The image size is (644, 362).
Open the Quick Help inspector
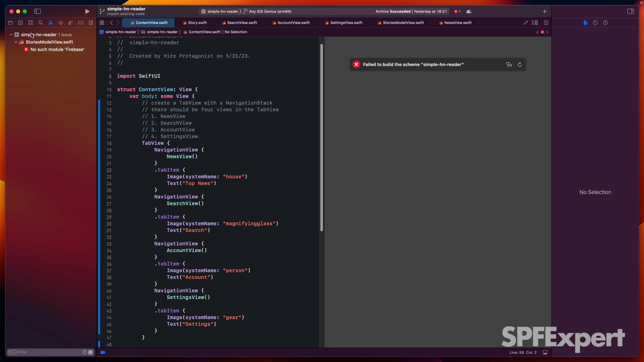pos(605,23)
